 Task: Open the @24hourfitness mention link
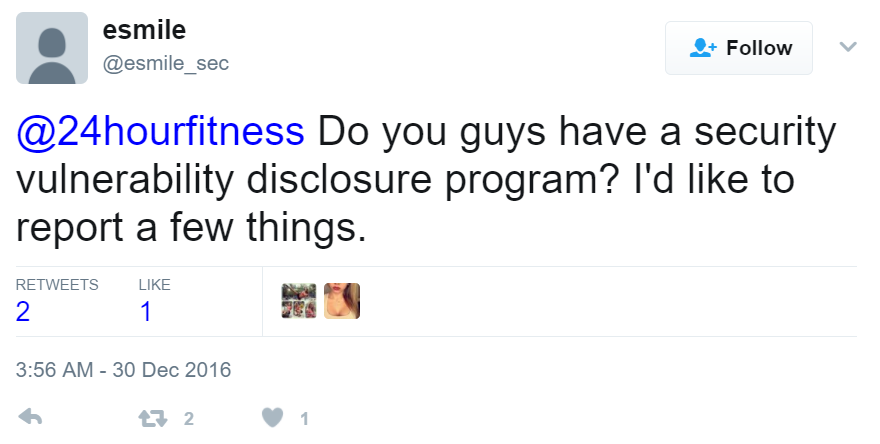(160, 131)
